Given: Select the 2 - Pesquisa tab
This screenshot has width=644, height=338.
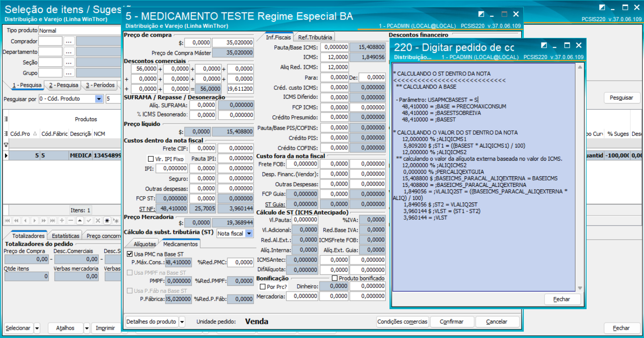Looking at the screenshot, I should click(63, 85).
